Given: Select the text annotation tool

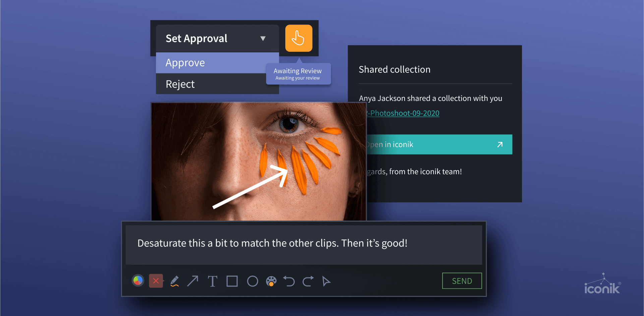Looking at the screenshot, I should click(213, 281).
